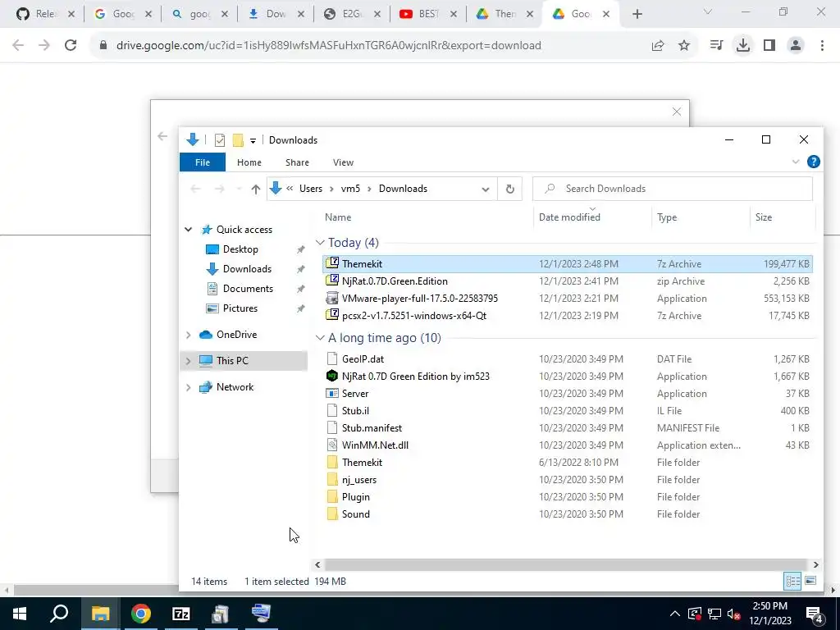Select the GeoIP.dat file
This screenshot has width=840, height=630.
(568, 359)
